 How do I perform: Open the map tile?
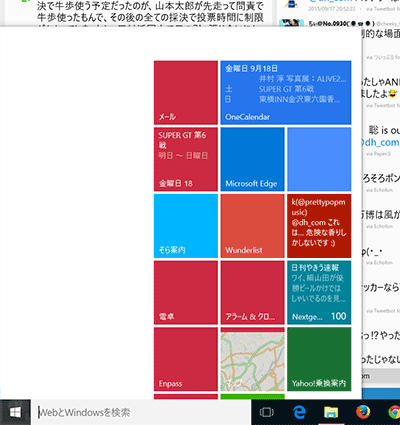[x=252, y=359]
